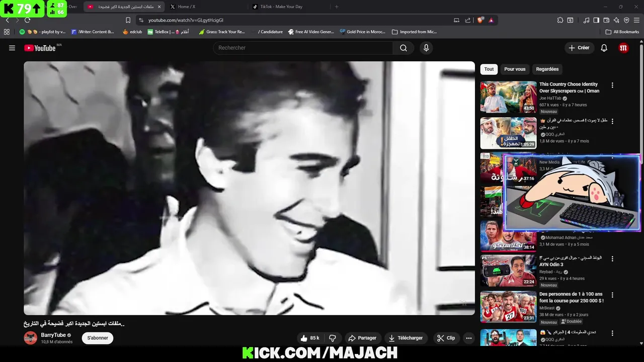Subscribe with the S'abonner button
Image resolution: width=644 pixels, height=362 pixels.
tap(98, 338)
